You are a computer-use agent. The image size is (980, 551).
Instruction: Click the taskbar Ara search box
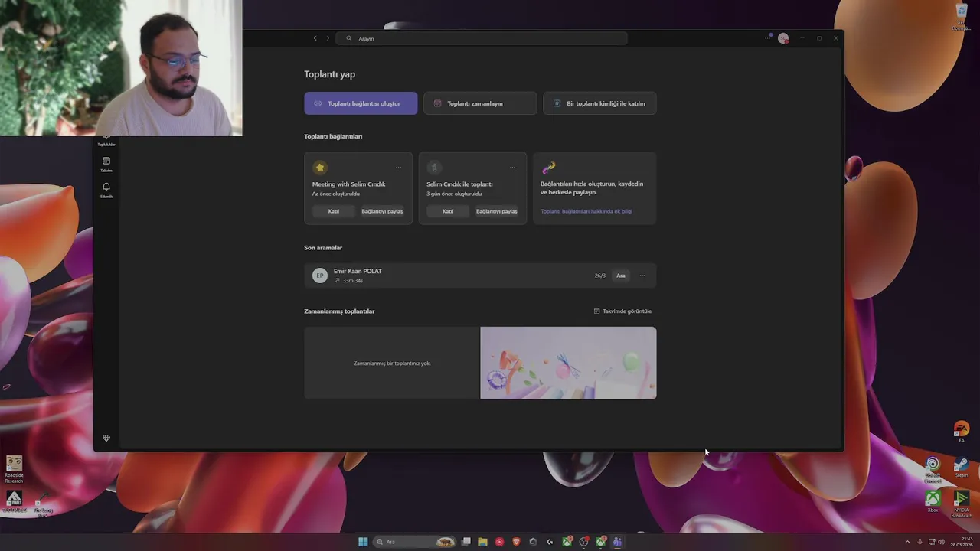[x=414, y=542]
